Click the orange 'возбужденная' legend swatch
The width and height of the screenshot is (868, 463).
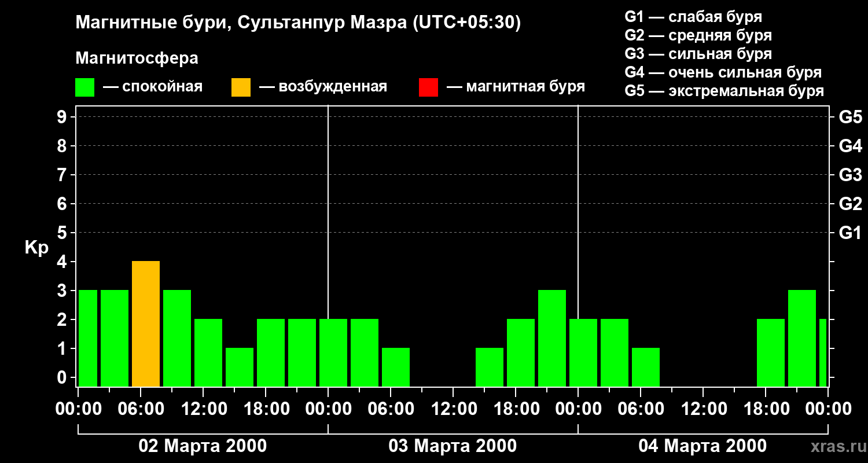pyautogui.click(x=241, y=87)
